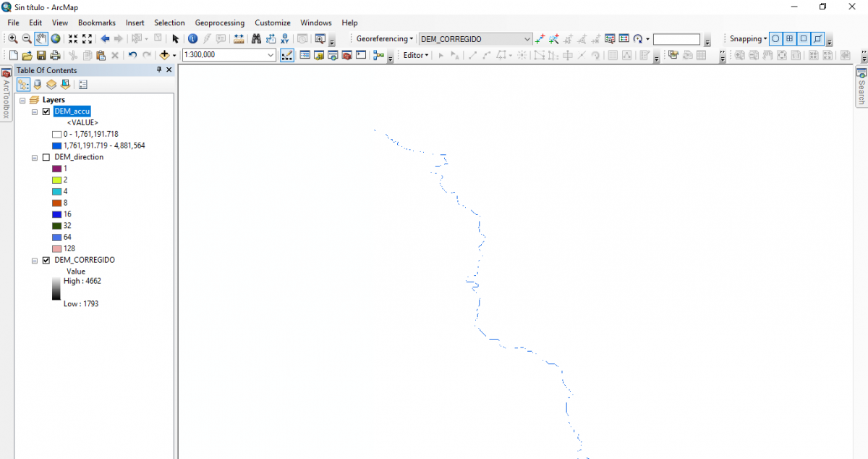Screen dimensions: 868x459
Task: Click the Measure tool icon
Action: [x=239, y=38]
